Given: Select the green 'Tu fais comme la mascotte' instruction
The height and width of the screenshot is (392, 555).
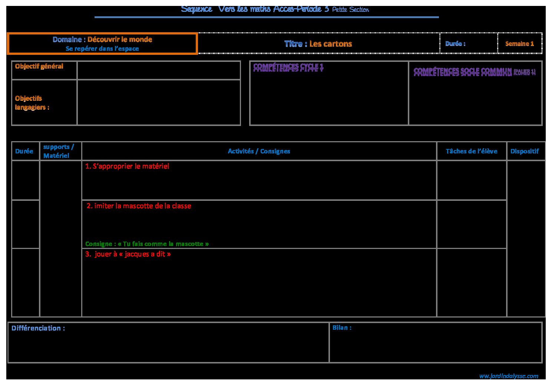Looking at the screenshot, I should tap(147, 244).
